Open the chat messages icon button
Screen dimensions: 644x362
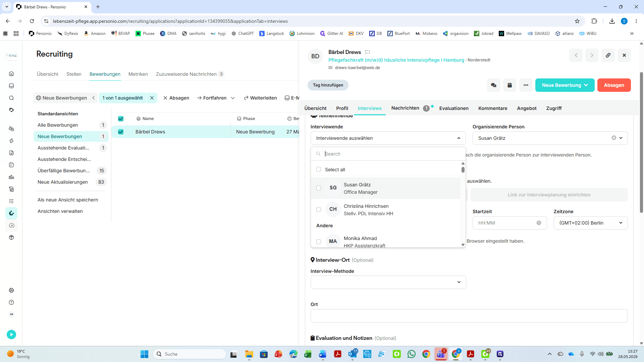pyautogui.click(x=493, y=85)
